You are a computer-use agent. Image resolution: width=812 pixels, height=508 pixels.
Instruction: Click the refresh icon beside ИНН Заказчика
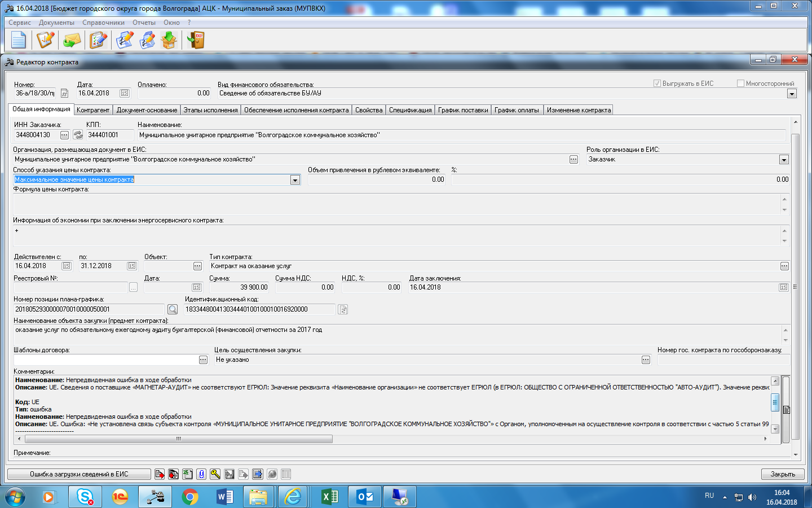click(x=78, y=135)
